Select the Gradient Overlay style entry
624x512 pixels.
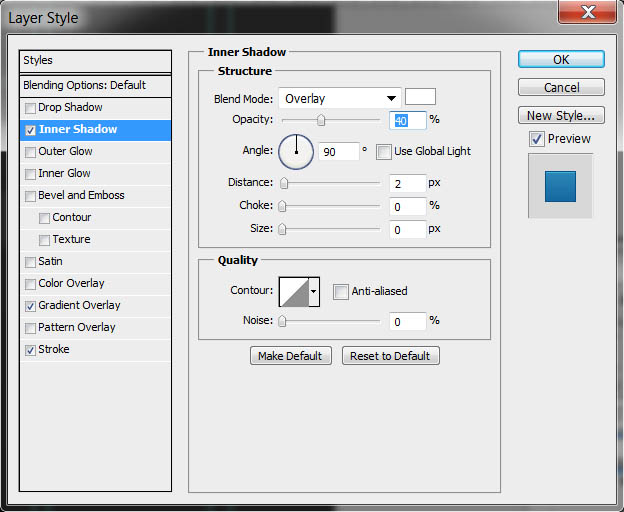tap(79, 306)
